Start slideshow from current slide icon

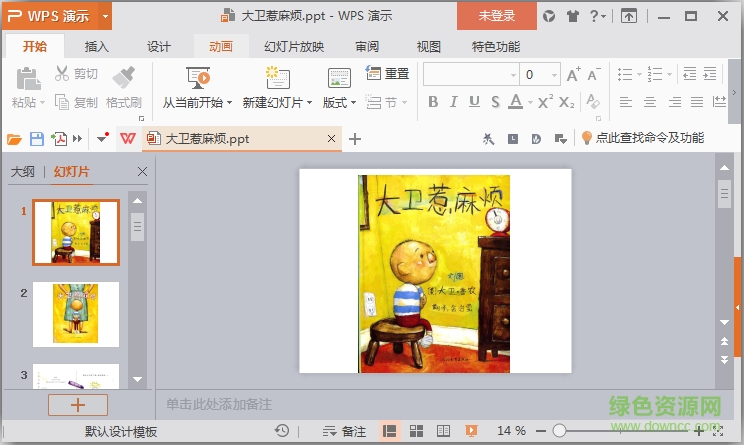[x=198, y=76]
